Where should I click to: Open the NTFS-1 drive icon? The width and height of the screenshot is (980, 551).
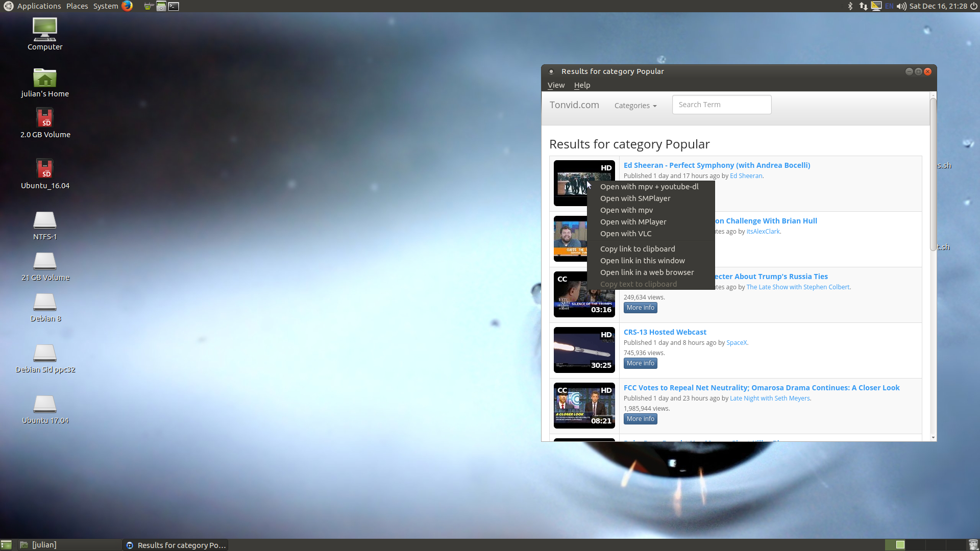click(45, 220)
